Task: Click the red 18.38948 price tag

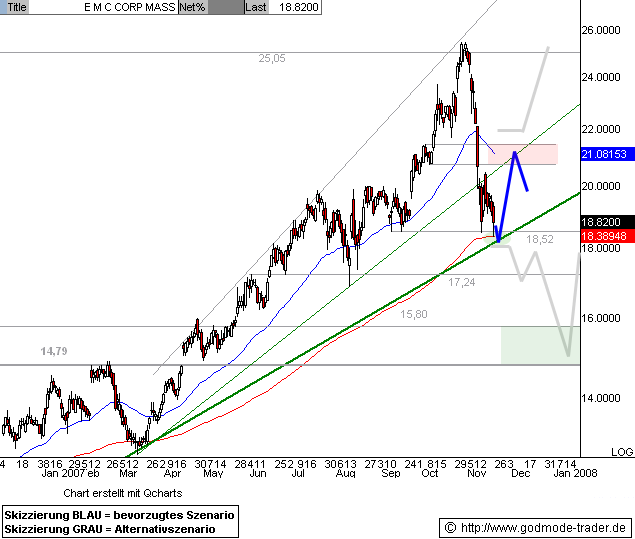Action: click(607, 236)
